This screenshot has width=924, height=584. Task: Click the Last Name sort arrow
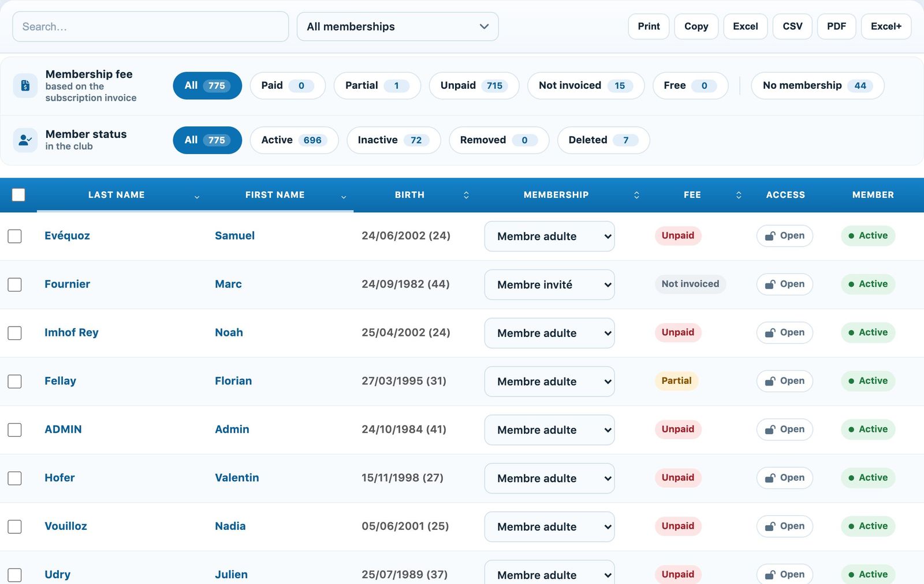pos(197,196)
